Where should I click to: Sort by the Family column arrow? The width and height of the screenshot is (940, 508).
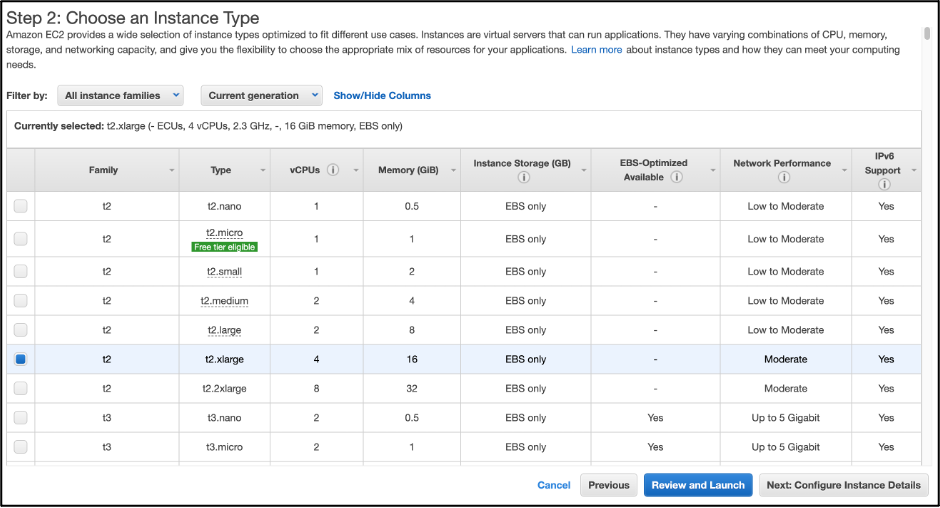pyautogui.click(x=171, y=170)
